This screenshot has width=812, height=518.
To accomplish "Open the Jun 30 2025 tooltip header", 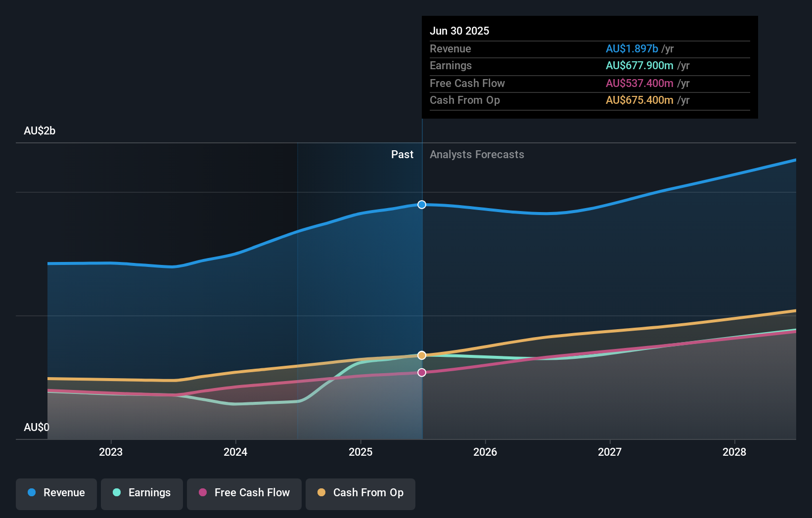I will [459, 31].
